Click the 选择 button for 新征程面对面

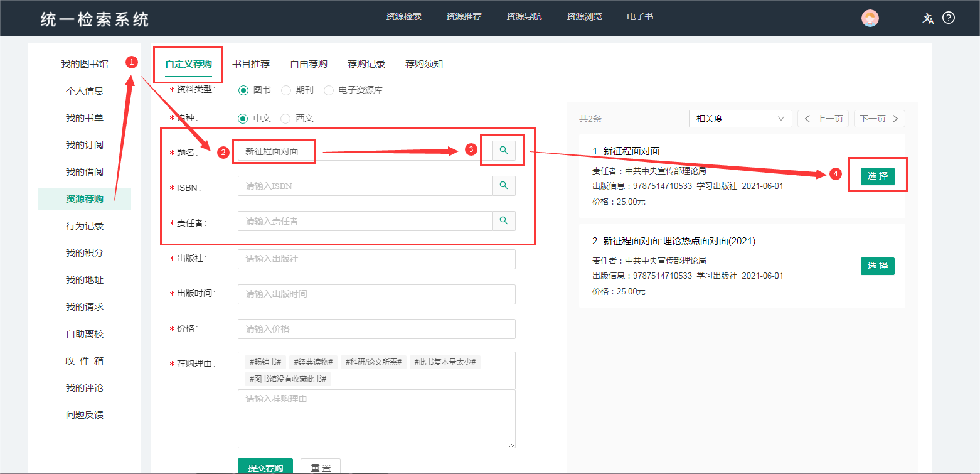pyautogui.click(x=877, y=176)
